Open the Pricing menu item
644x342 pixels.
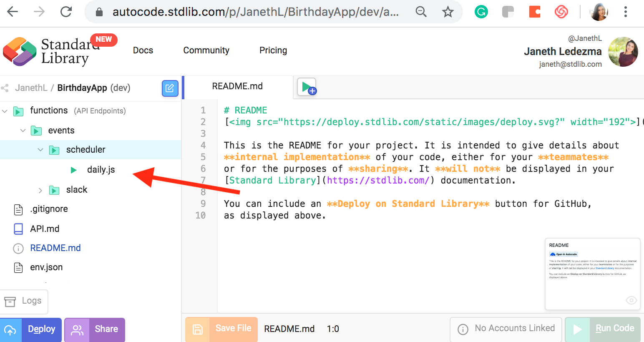tap(273, 50)
